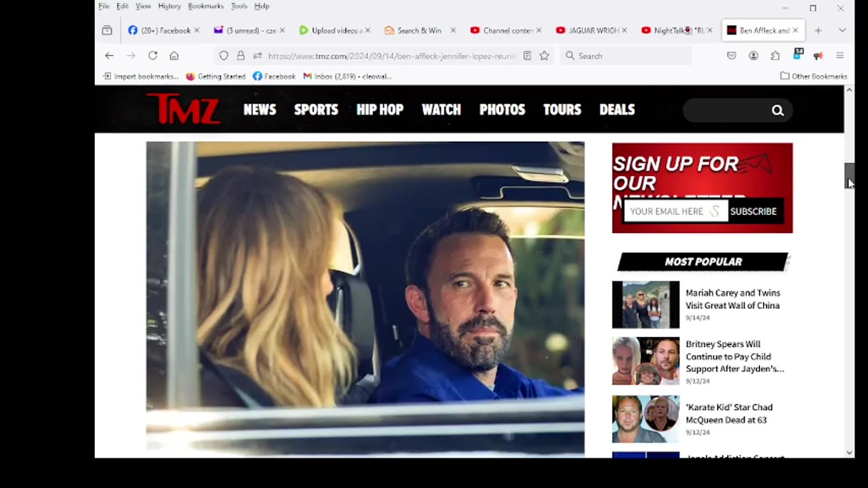Click the YOUR EMAIL HERE field
The width and height of the screenshot is (868, 488).
click(675, 211)
